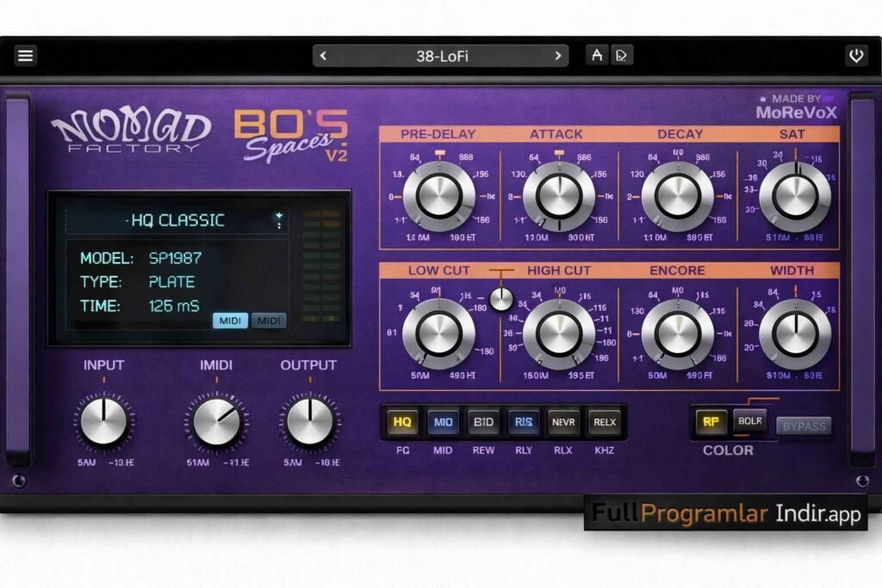882x588 pixels.
Task: Open the hamburger menu icon
Action: 26,56
